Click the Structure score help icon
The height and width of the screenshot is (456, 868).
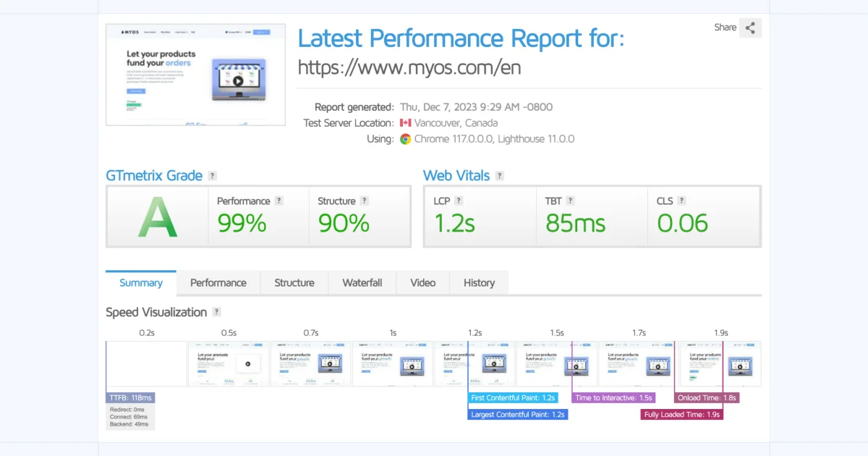click(365, 201)
